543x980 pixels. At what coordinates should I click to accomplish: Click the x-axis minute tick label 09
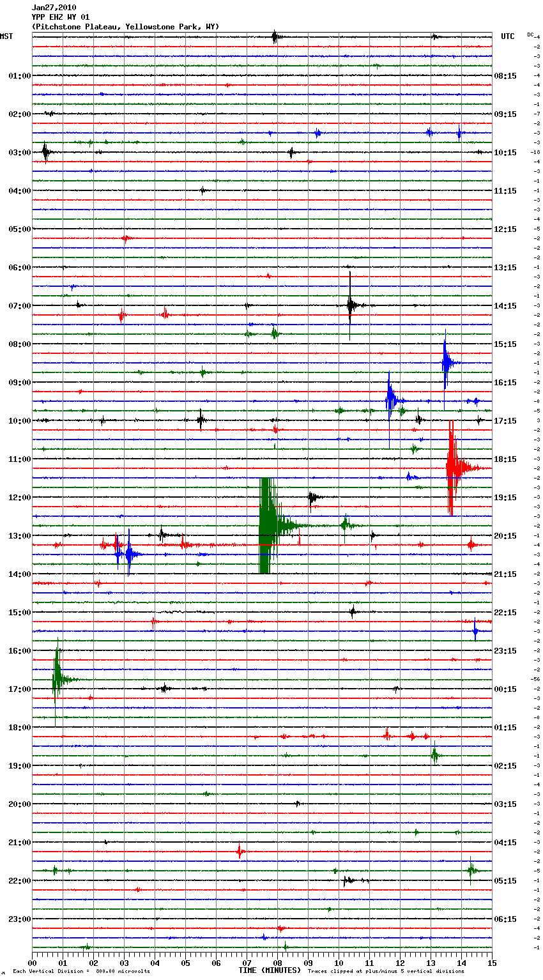click(x=308, y=963)
